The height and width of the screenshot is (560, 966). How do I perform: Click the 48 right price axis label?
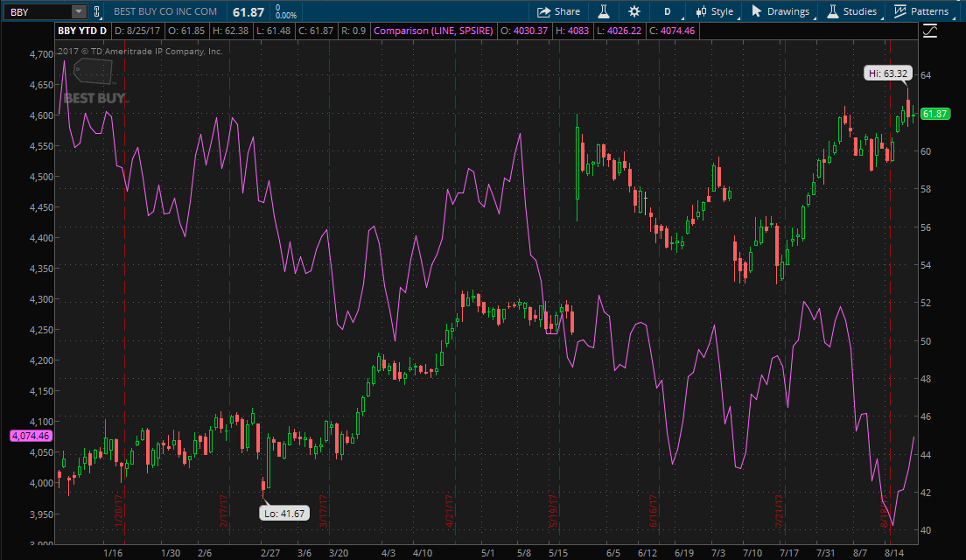(x=926, y=379)
